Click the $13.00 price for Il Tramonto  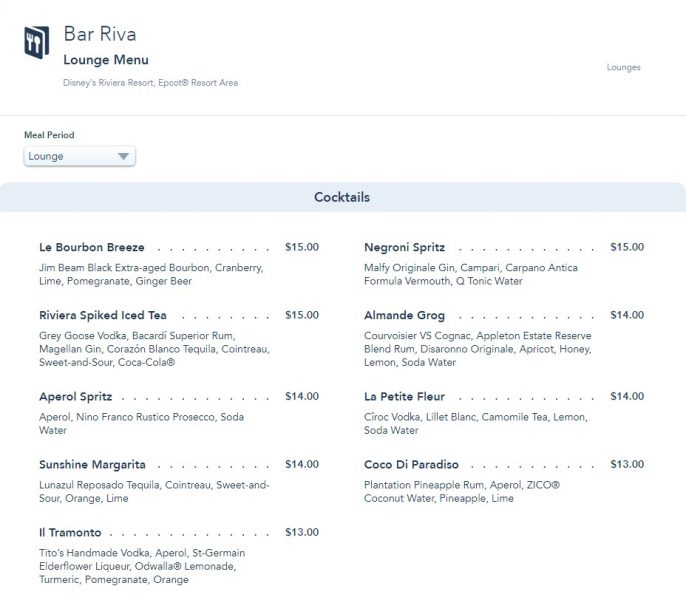pyautogui.click(x=301, y=532)
